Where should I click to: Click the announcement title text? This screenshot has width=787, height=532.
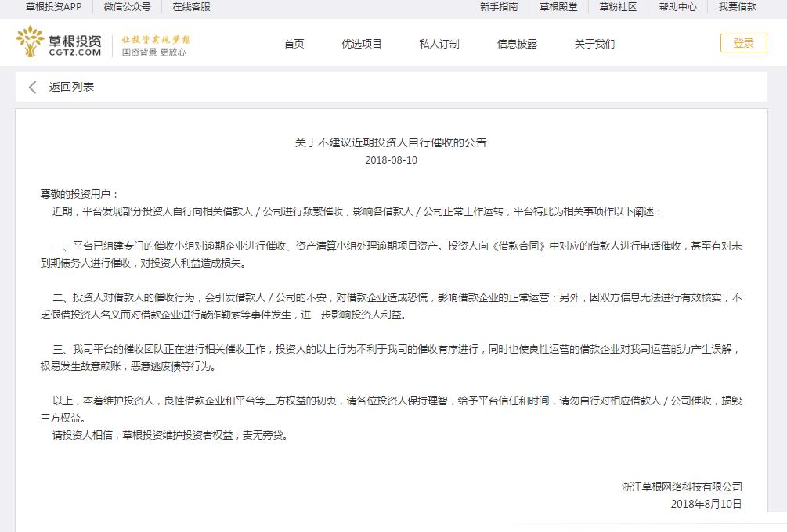(x=393, y=142)
